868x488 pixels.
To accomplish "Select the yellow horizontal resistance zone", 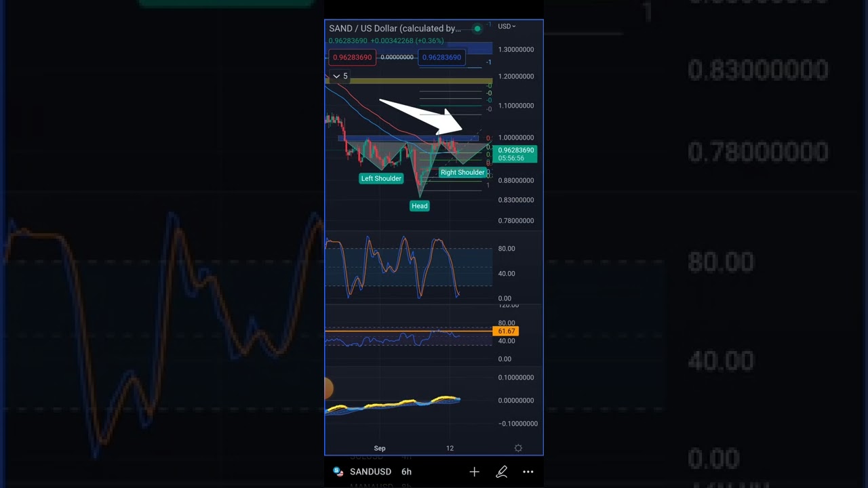I will pos(409,81).
